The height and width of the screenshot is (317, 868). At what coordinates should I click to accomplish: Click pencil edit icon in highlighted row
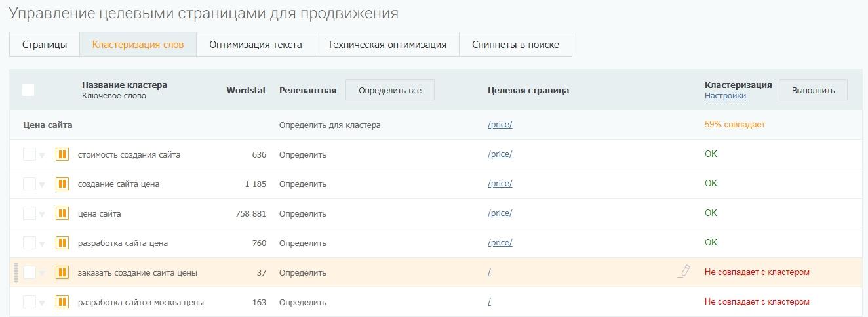pos(684,271)
